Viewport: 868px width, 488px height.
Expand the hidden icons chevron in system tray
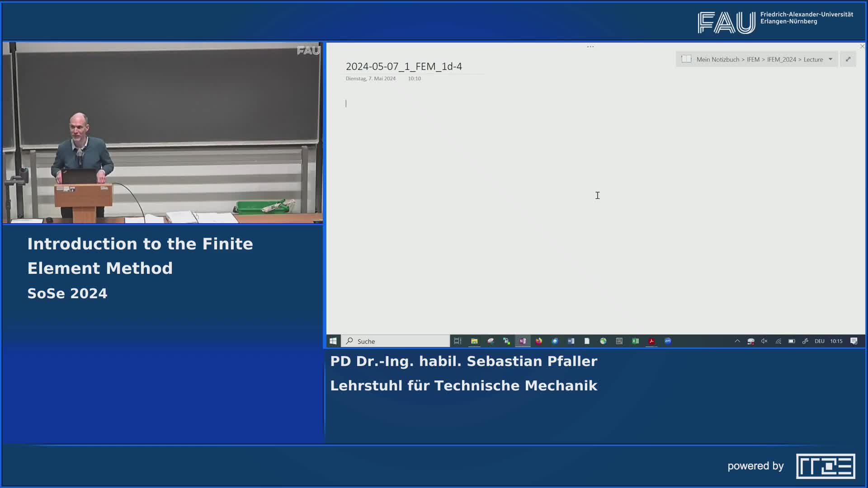(x=737, y=341)
